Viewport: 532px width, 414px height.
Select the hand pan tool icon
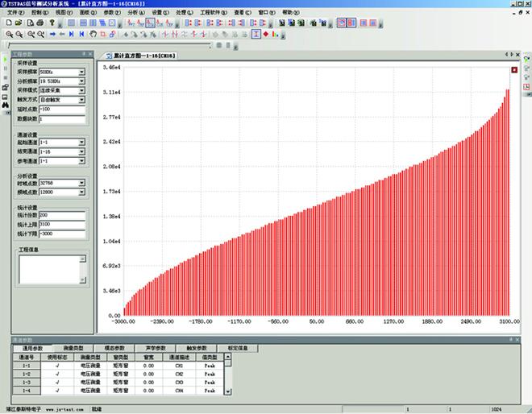click(x=93, y=35)
